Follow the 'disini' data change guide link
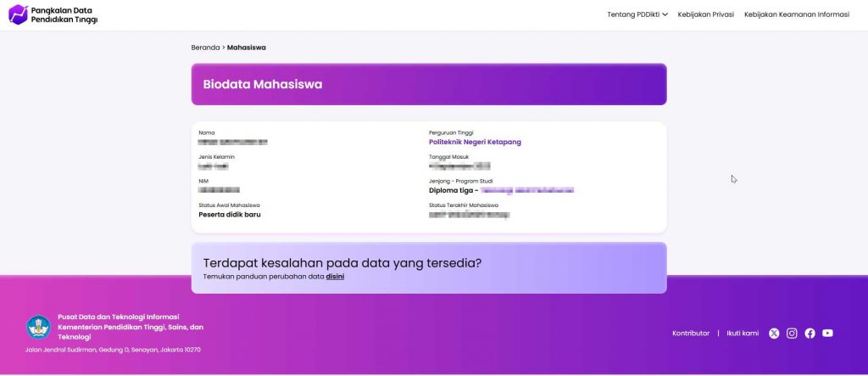 [335, 277]
